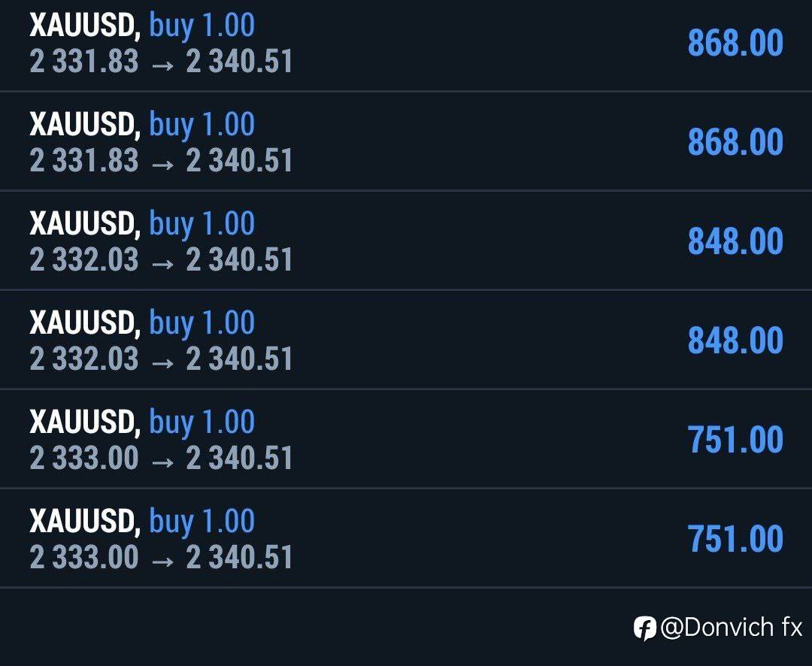Click the 751.00 profit in the fifth trade
812x666 pixels.
[x=735, y=440]
